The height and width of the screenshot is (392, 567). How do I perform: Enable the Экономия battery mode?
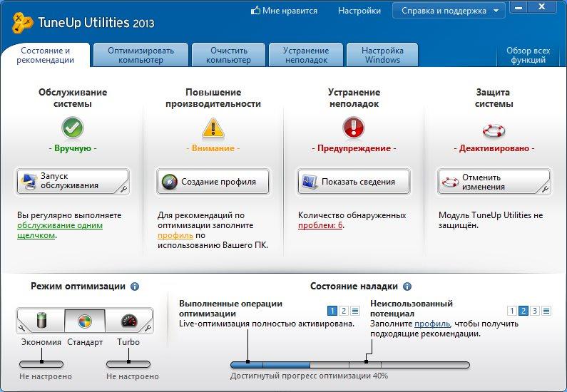(x=41, y=321)
